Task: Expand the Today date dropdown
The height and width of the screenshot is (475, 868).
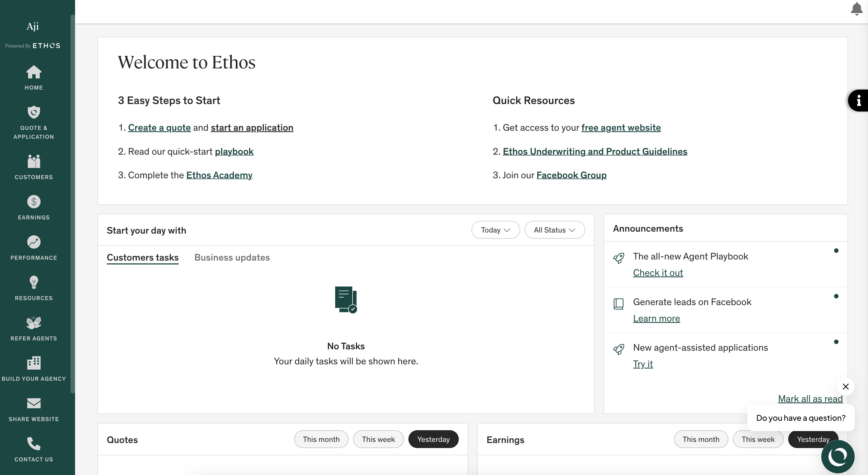Action: [495, 230]
